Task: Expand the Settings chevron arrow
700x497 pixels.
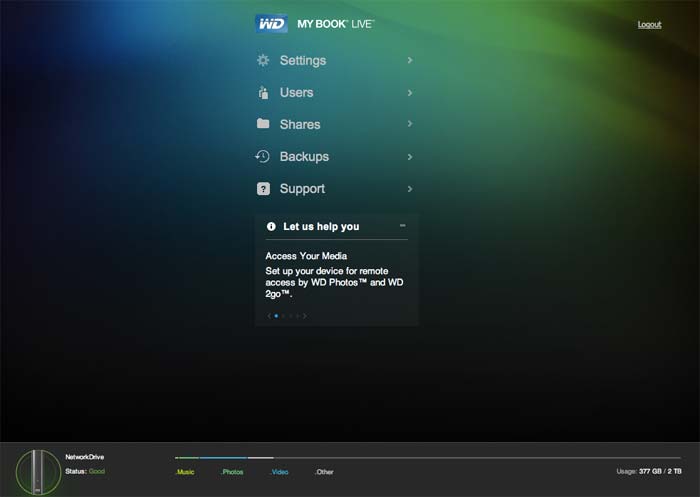Action: coord(410,60)
